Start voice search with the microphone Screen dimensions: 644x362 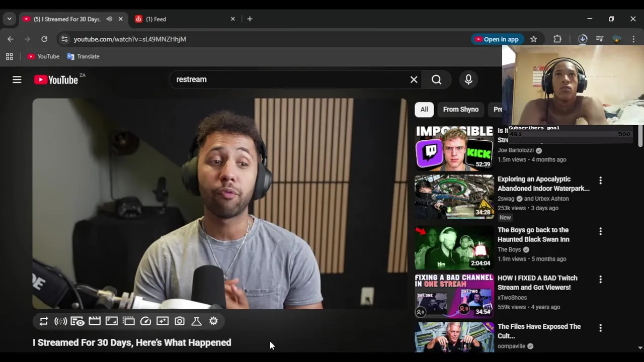tap(468, 79)
